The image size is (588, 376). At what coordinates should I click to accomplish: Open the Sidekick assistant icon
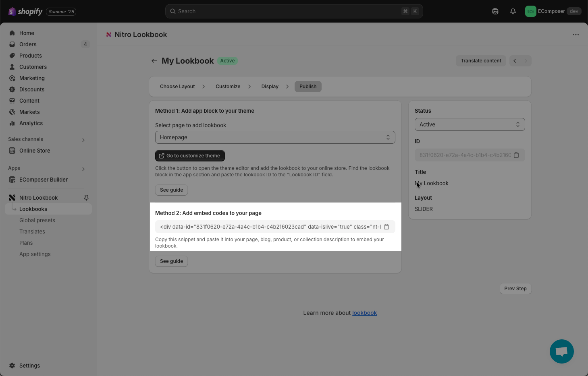coord(495,11)
